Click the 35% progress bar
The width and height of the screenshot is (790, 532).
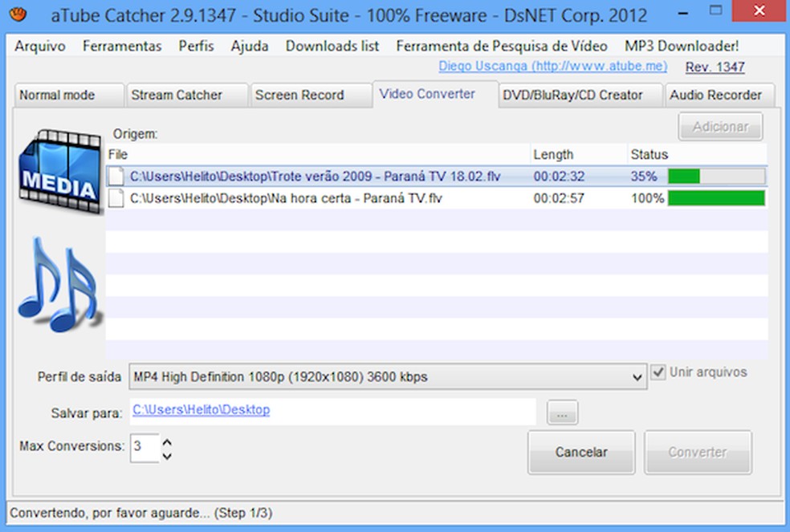click(x=716, y=177)
